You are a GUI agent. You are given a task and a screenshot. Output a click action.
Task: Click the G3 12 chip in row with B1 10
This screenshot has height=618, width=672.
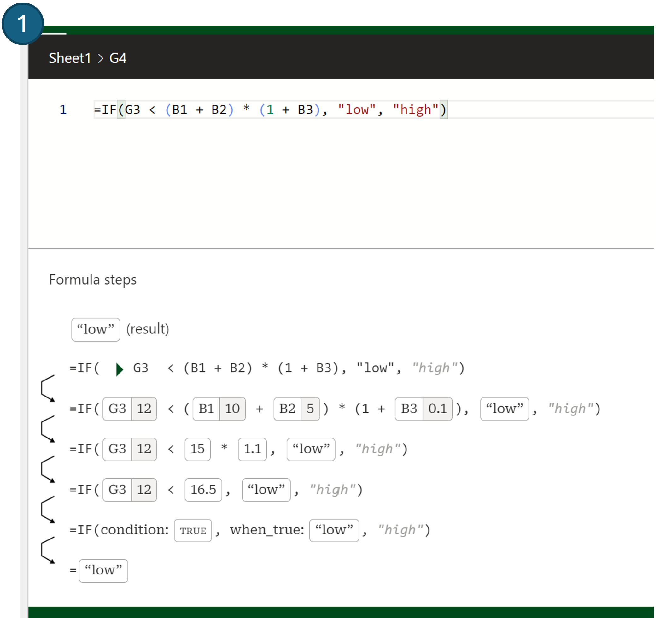pos(130,409)
